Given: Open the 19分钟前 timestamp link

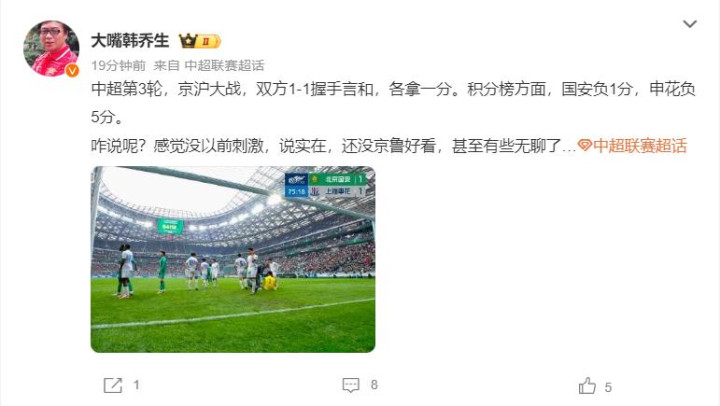Looking at the screenshot, I should point(118,66).
